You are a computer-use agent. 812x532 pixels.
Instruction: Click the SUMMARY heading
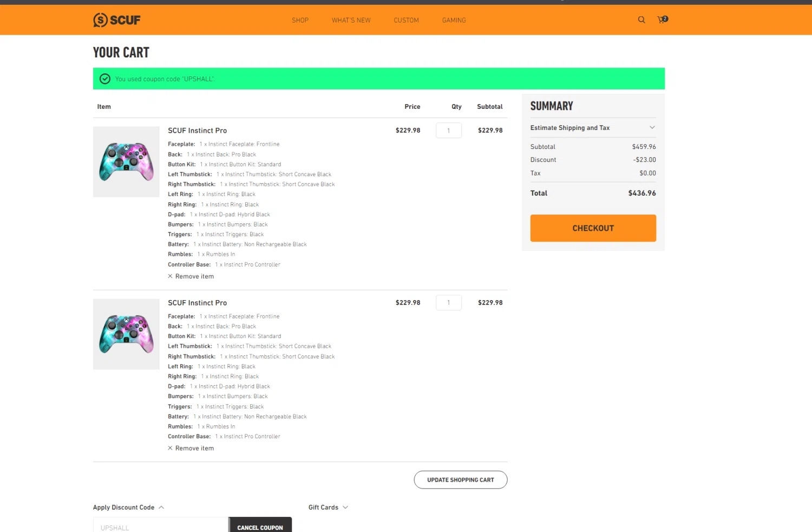[x=552, y=106]
